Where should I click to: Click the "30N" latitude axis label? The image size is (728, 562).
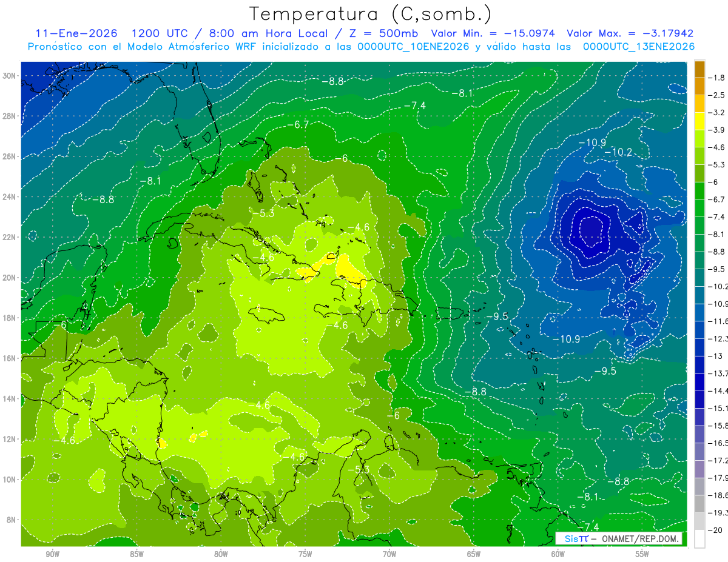pos(10,76)
